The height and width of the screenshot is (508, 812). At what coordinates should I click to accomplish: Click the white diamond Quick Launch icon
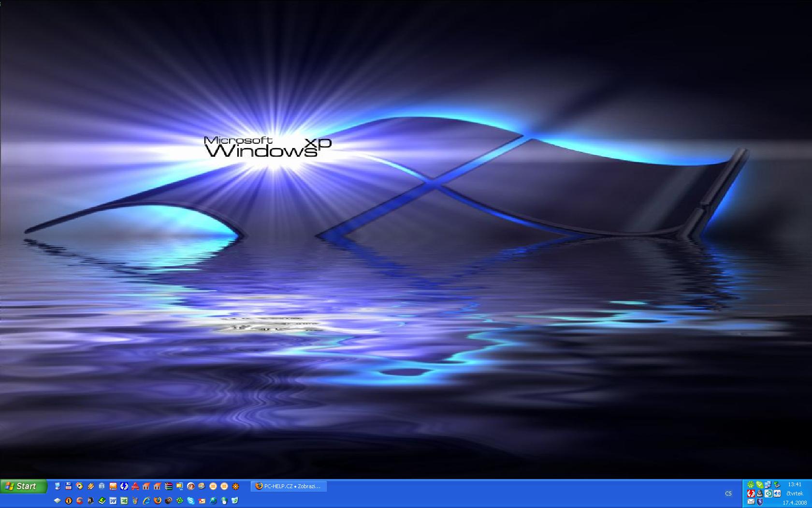[x=58, y=501]
